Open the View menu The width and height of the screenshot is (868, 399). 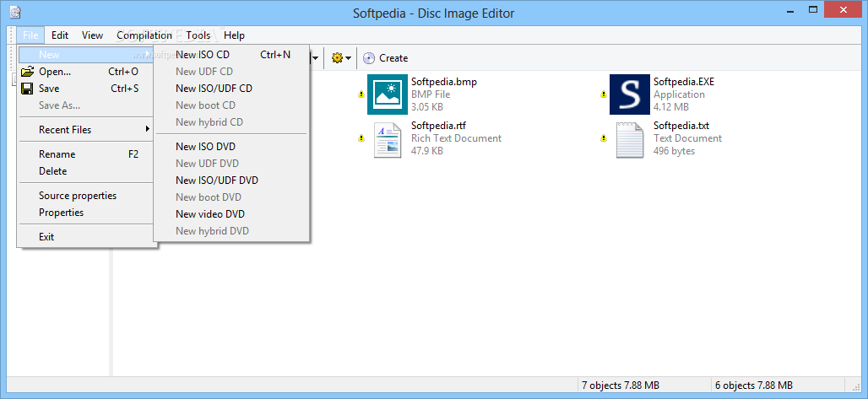click(x=92, y=35)
